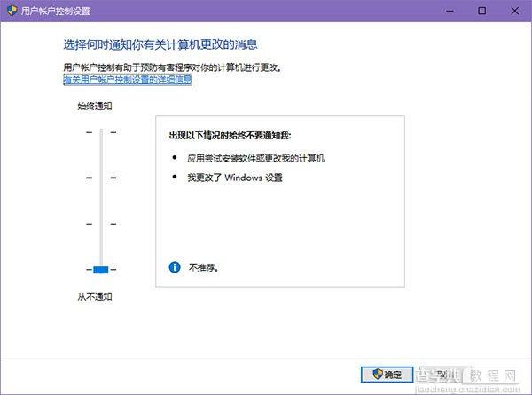
Task: Minimize the 用户帐户控制设置 window
Action: (450, 11)
